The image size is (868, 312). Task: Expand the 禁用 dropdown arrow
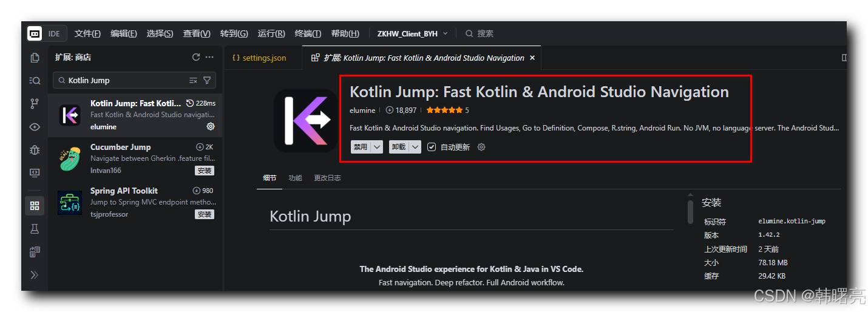(x=377, y=147)
